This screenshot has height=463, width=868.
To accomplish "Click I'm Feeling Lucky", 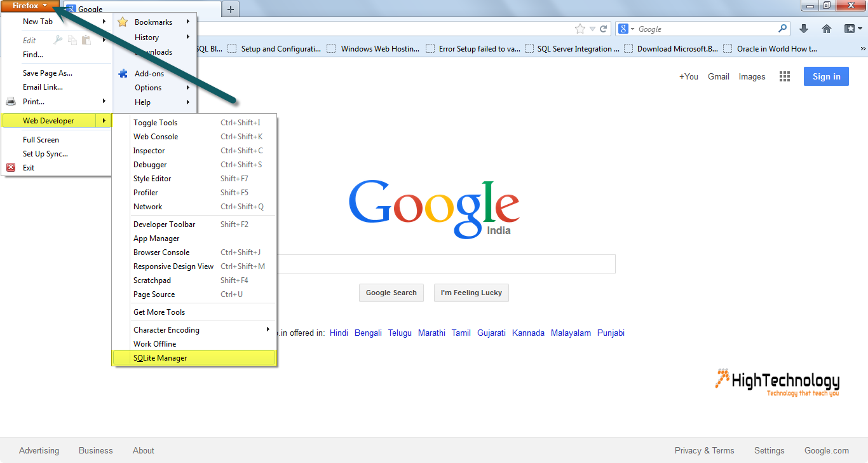I will click(471, 293).
